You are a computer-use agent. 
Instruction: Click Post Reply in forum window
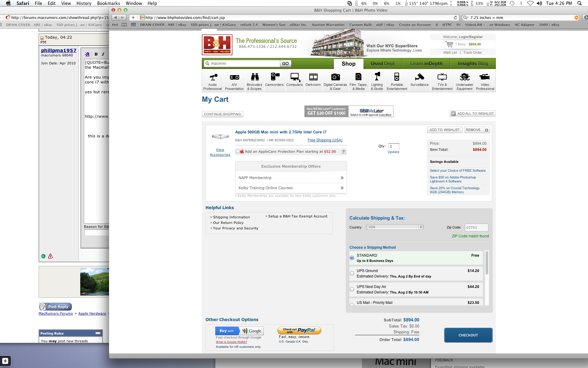click(x=55, y=306)
